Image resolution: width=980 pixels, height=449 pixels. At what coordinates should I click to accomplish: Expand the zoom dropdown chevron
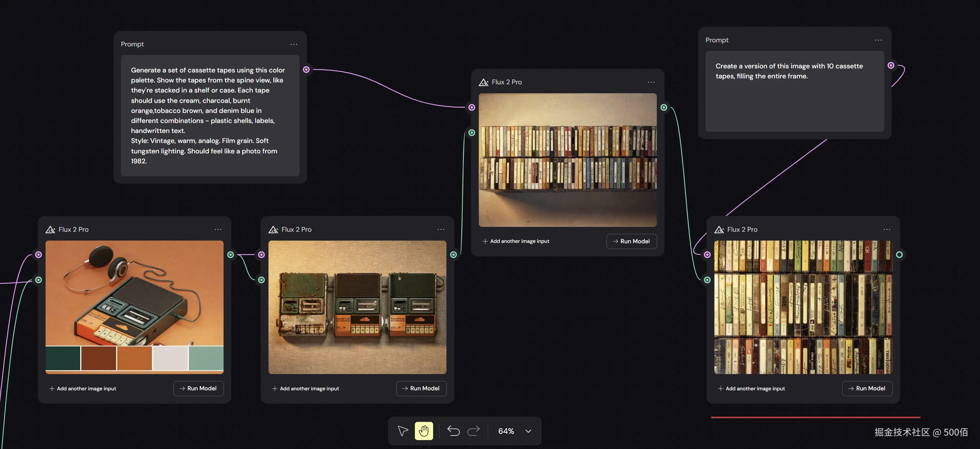(528, 431)
